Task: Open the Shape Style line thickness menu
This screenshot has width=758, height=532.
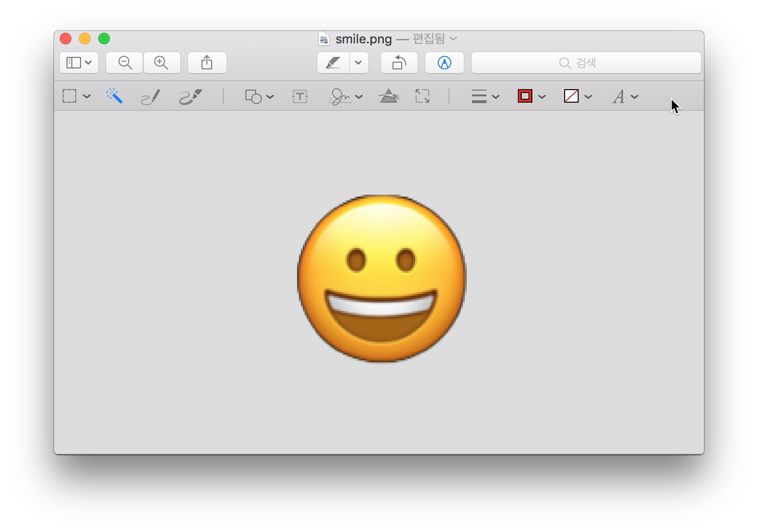Action: 479,96
